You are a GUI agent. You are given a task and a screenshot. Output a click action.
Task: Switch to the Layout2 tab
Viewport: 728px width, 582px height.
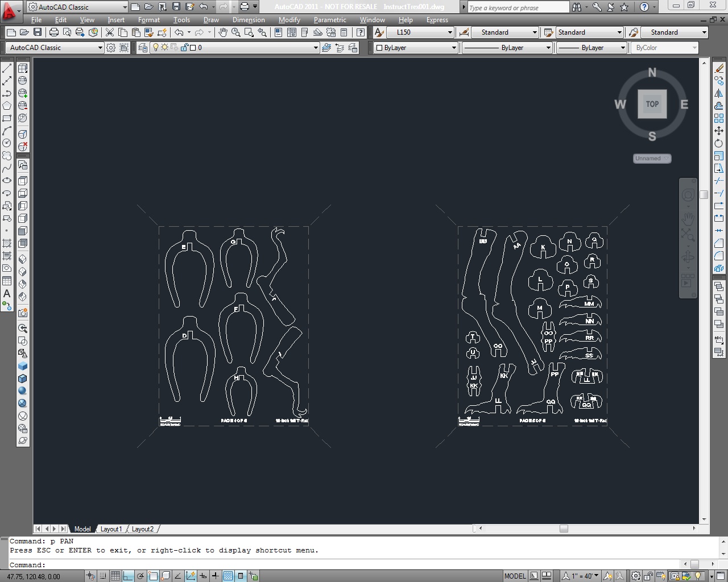point(143,529)
